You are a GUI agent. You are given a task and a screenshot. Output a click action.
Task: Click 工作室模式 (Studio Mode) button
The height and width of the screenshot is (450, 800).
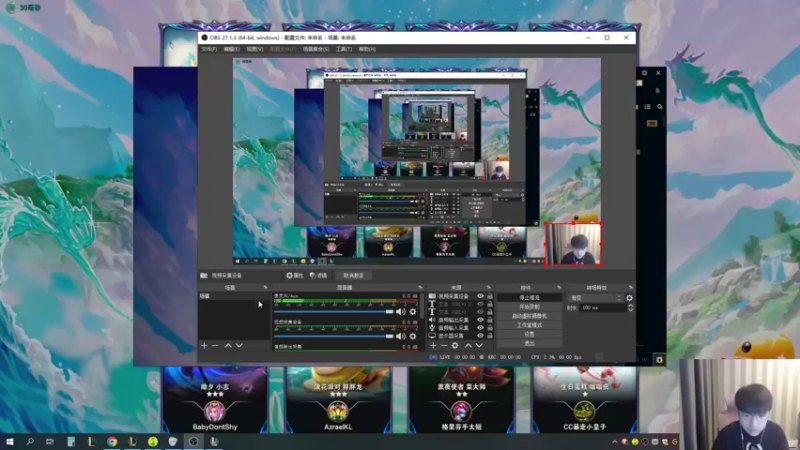(x=530, y=325)
